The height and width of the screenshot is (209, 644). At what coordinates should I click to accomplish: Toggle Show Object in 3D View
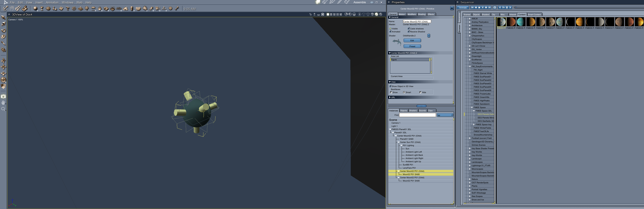pos(390,86)
